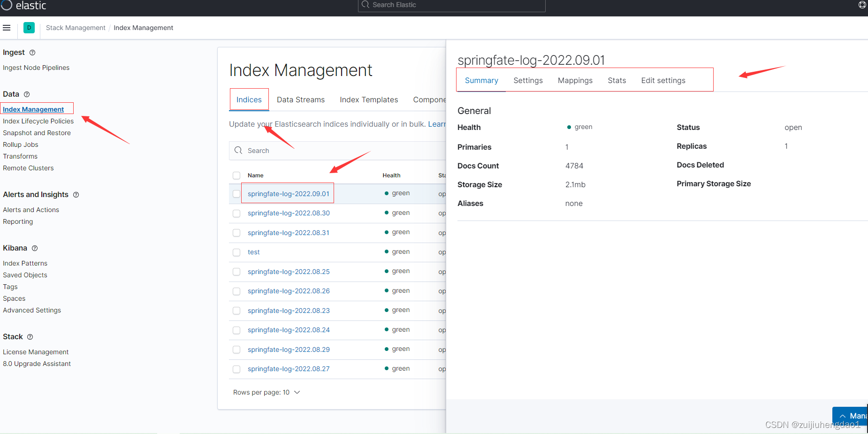Check the box for springfate-log-2022.08.30
868x434 pixels.
pyautogui.click(x=236, y=213)
